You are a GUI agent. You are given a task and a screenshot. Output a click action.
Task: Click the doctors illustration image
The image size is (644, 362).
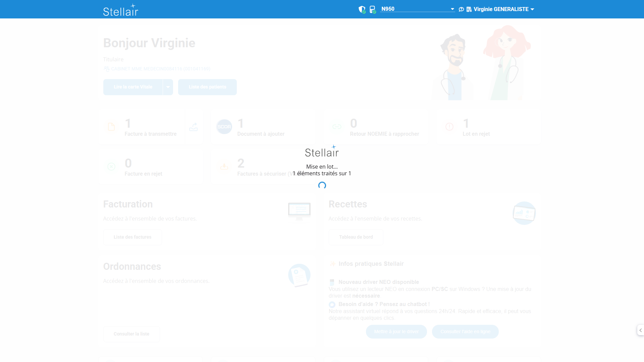[481, 63]
